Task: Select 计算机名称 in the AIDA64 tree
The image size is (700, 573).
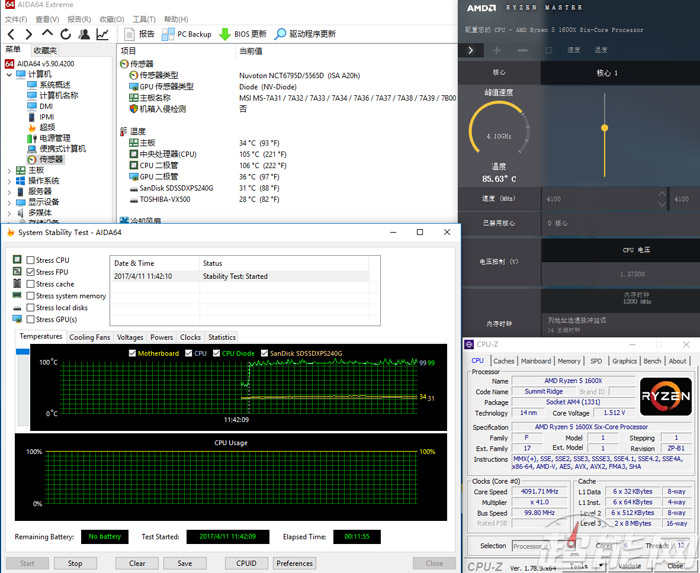Action: click(x=52, y=96)
